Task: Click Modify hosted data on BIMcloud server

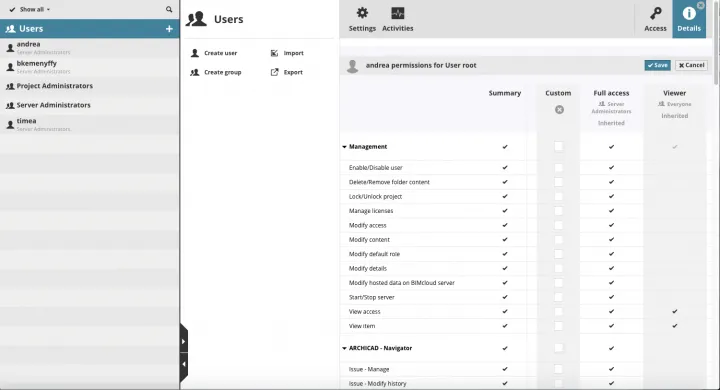Action: [402, 283]
